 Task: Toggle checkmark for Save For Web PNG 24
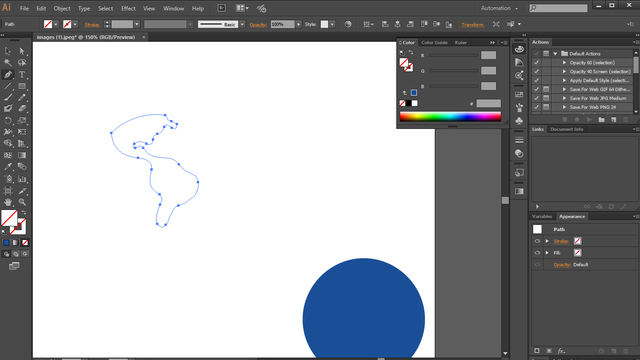536,107
